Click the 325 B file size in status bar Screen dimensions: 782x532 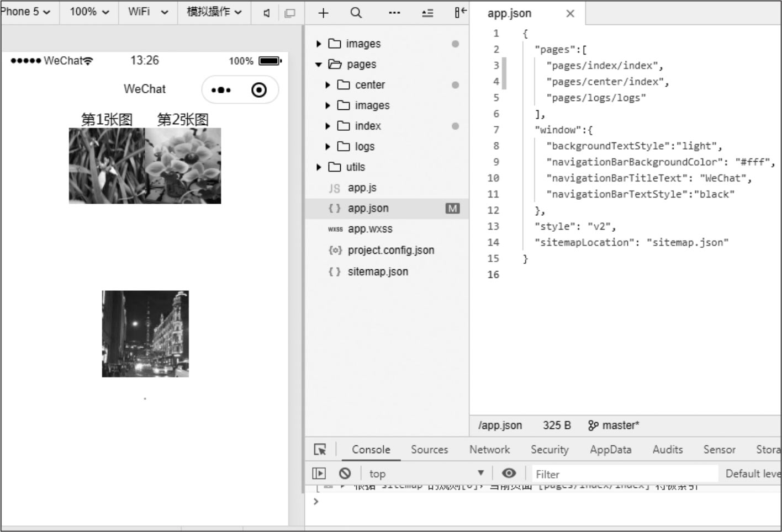tap(557, 425)
